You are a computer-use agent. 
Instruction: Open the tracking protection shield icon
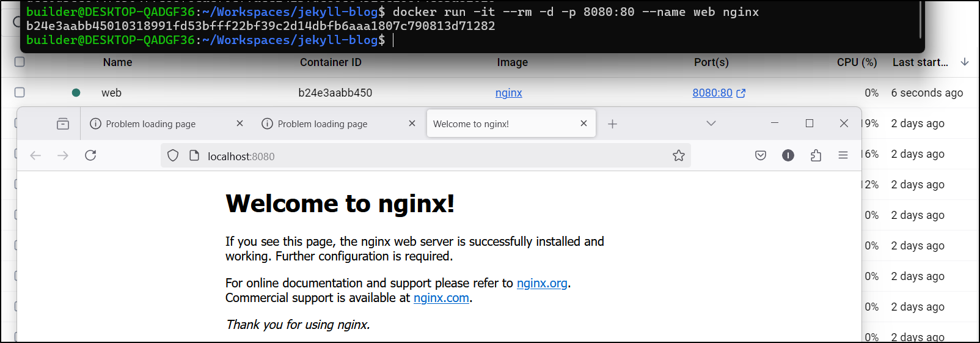click(x=173, y=156)
